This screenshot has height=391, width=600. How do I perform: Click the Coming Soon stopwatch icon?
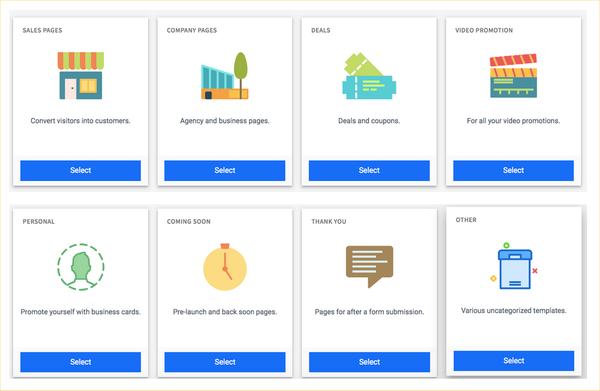tap(225, 267)
